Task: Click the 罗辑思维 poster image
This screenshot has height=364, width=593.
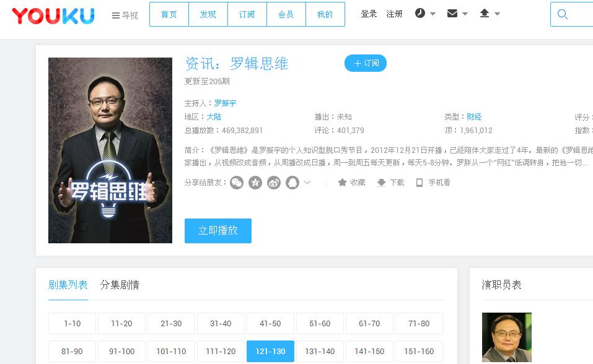Action: 110,150
